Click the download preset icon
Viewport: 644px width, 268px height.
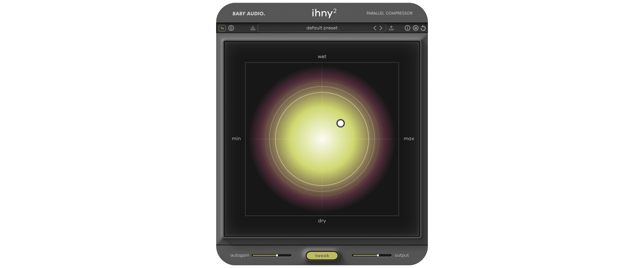253,28
